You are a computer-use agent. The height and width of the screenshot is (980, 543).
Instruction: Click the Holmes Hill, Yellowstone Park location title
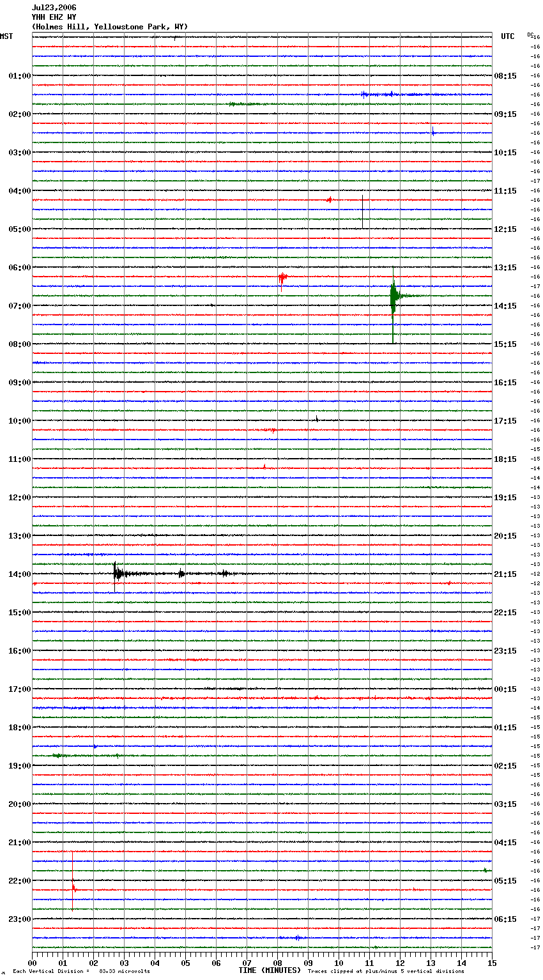pos(110,27)
